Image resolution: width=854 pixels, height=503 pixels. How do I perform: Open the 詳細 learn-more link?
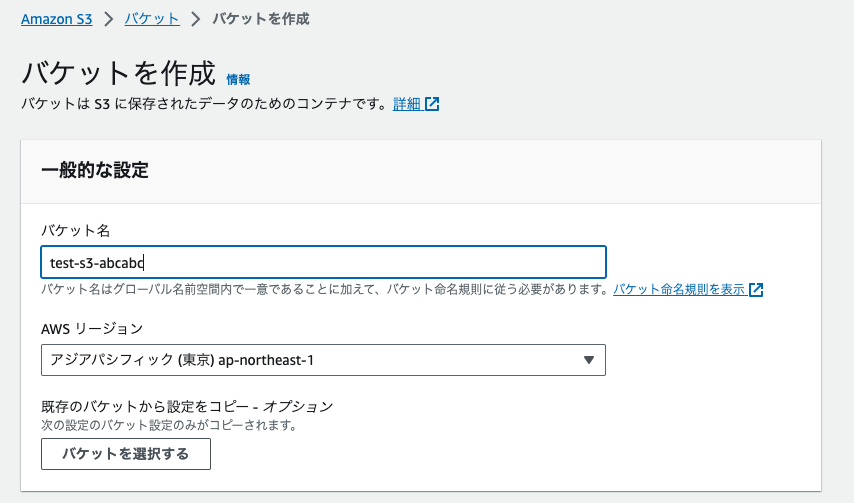coord(407,103)
